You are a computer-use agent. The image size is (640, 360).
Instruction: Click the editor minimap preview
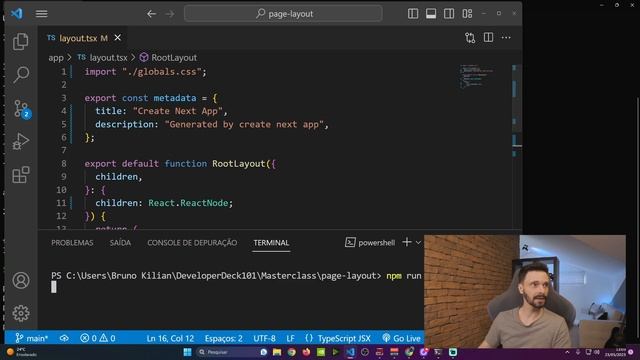[x=476, y=76]
